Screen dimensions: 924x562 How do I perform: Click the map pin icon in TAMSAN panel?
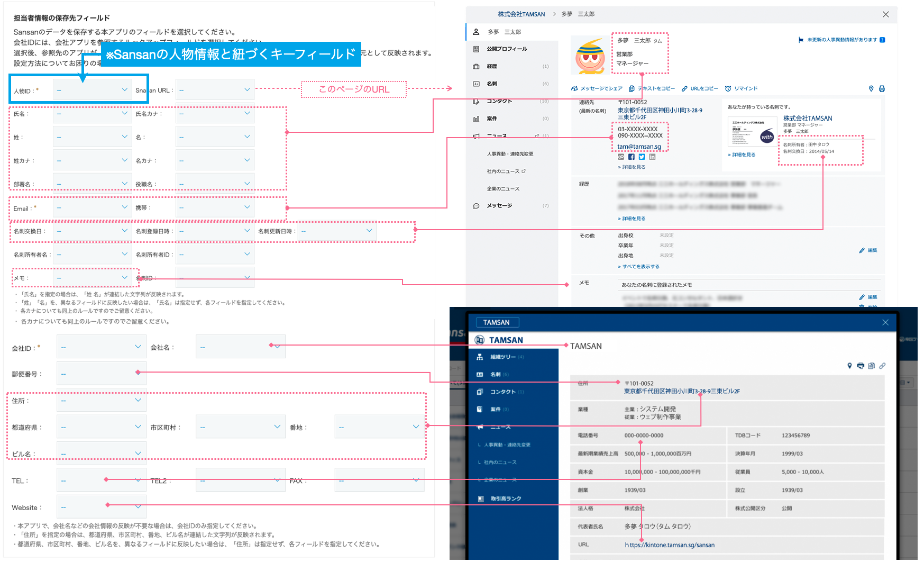click(x=849, y=366)
